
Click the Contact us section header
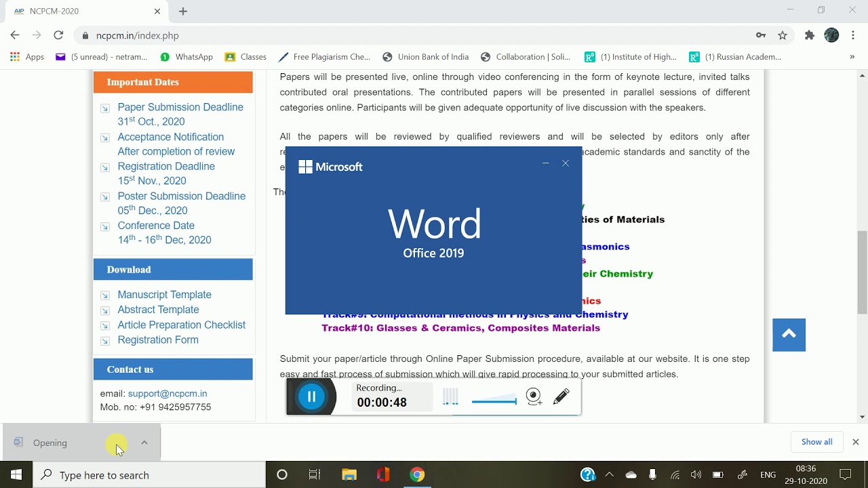[173, 369]
